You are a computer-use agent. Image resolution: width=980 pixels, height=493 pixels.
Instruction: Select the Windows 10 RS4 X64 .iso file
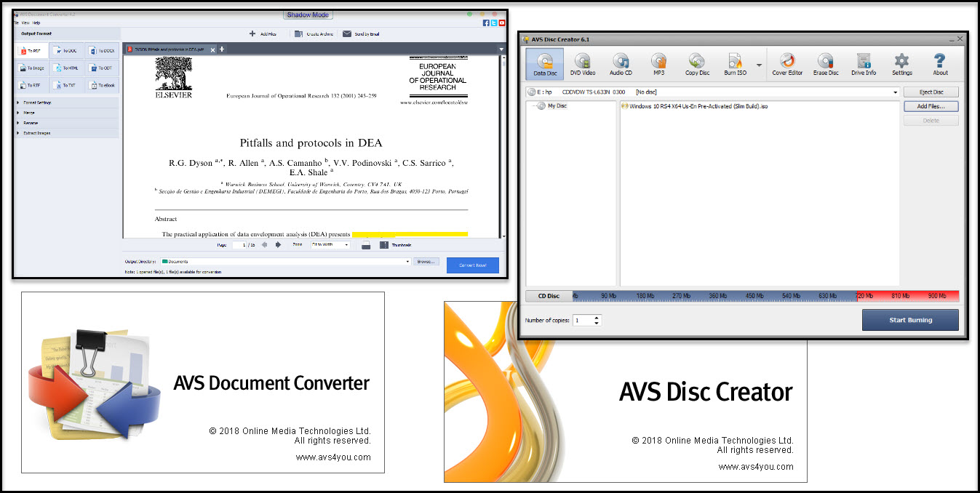coord(695,106)
